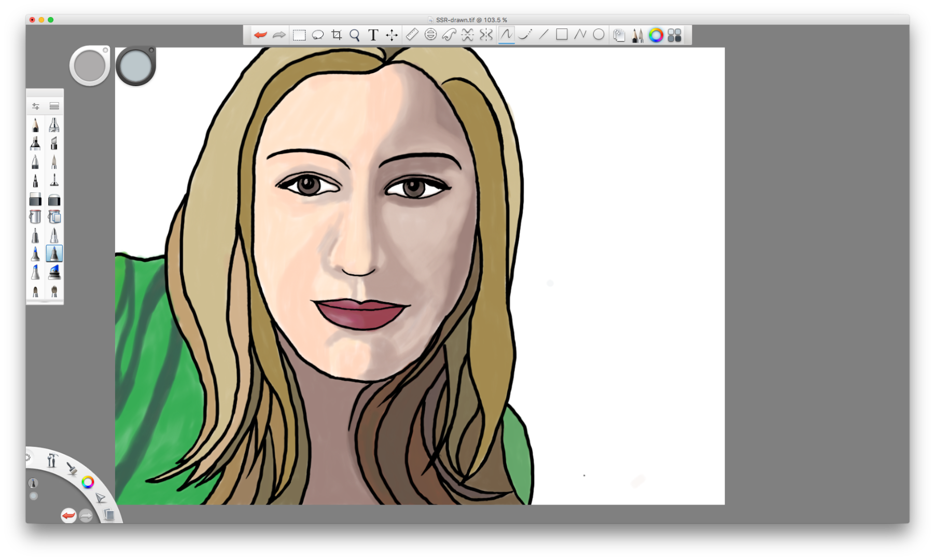This screenshot has height=560, width=935.
Task: Select the Text tool
Action: coord(373,35)
